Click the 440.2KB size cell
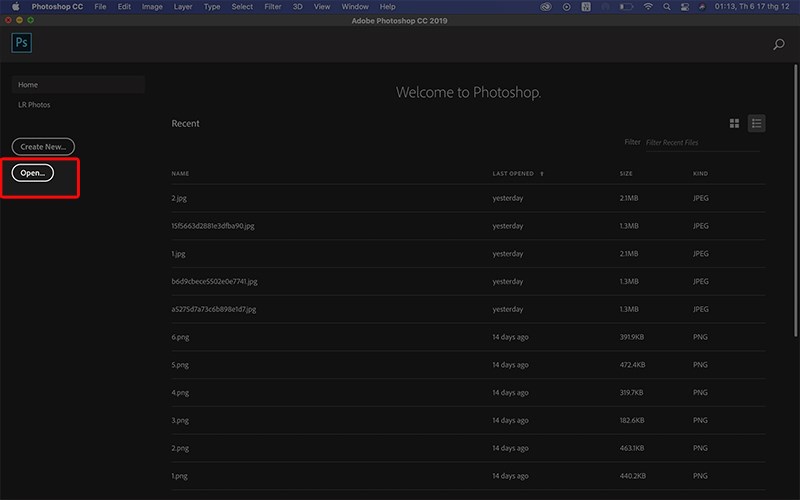This screenshot has width=800, height=500. pyautogui.click(x=633, y=476)
